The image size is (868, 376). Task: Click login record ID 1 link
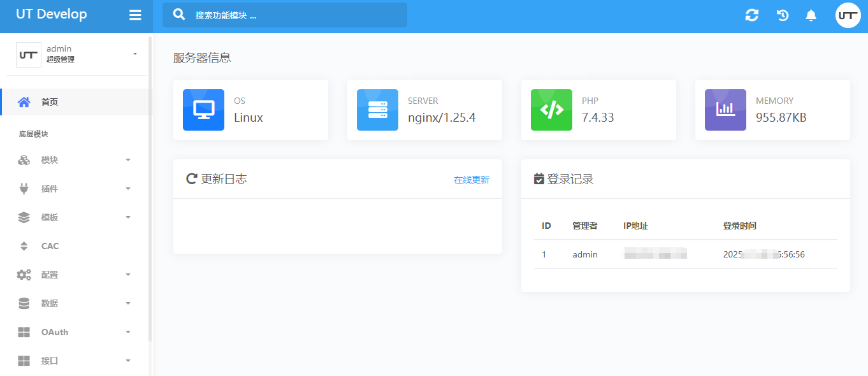pyautogui.click(x=544, y=254)
